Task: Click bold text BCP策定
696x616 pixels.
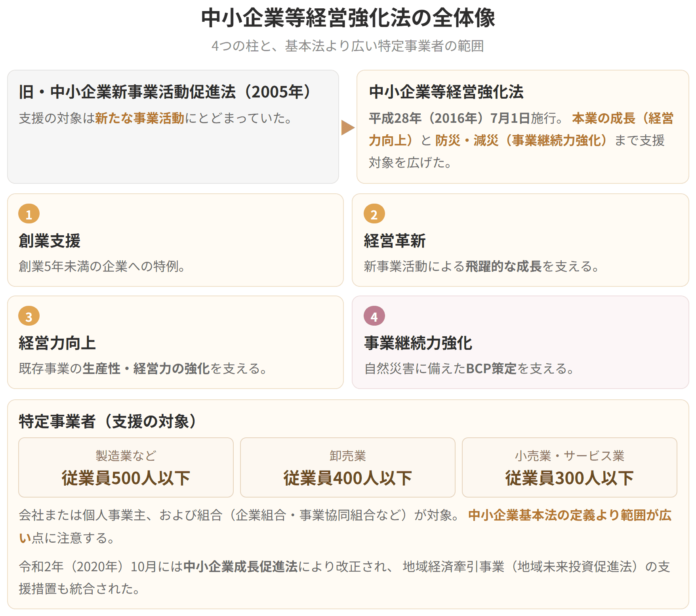Action: [491, 368]
